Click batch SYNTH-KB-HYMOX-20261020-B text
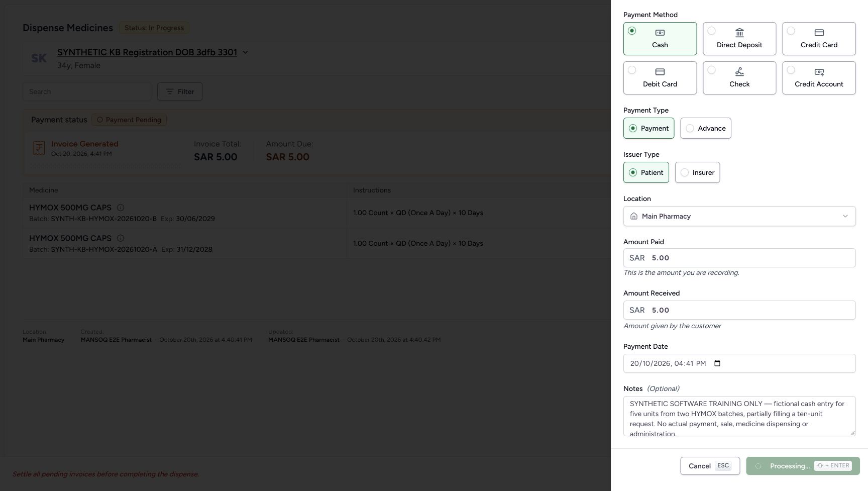This screenshot has height=491, width=868. [103, 219]
